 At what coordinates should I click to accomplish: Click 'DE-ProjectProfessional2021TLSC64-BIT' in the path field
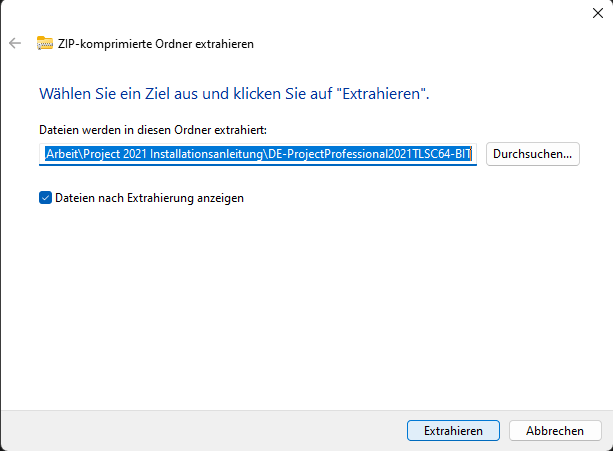point(368,154)
